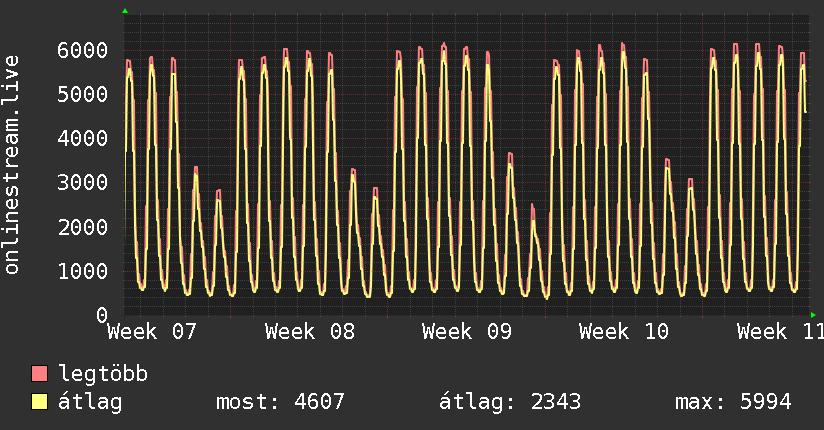824x430 pixels.
Task: Click the green arrow atop y-axis
Action: coord(125,11)
